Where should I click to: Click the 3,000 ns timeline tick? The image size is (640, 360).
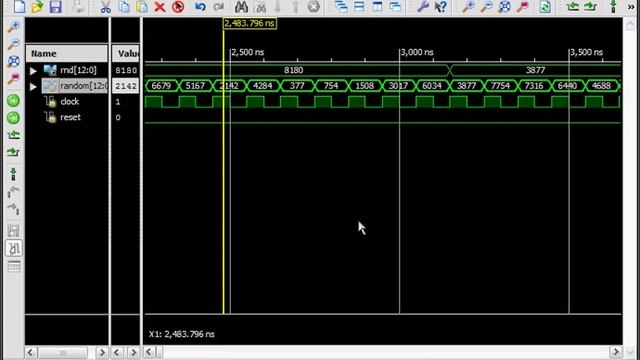point(416,52)
